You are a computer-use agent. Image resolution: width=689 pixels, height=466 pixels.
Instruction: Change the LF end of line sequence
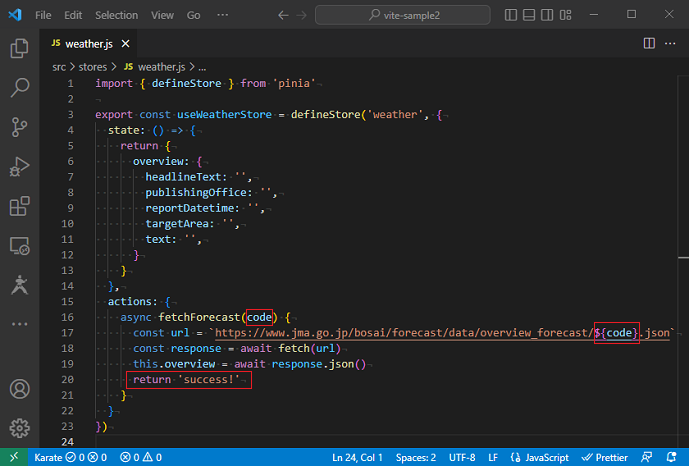point(493,458)
